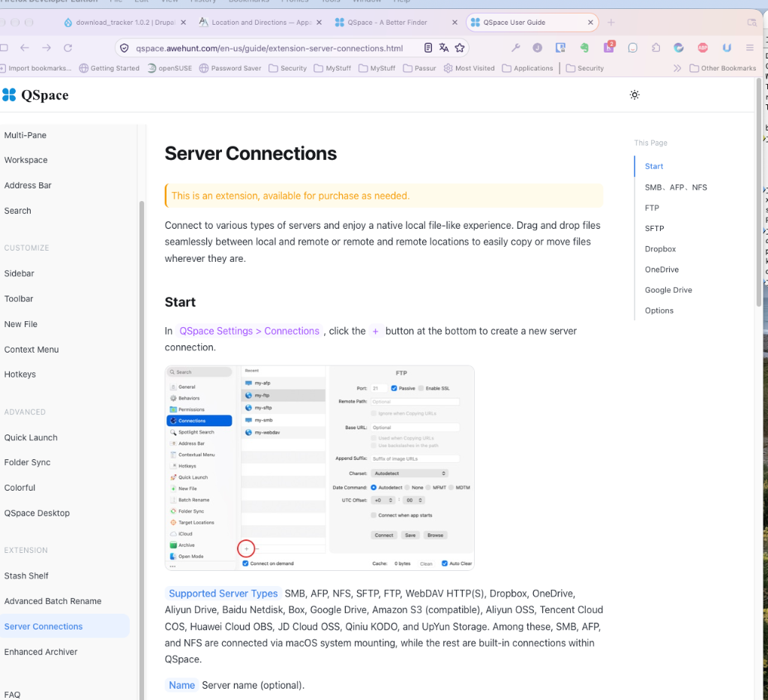The height and width of the screenshot is (700, 768).
Task: Open the QSpace Desktop guide page
Action: point(37,513)
